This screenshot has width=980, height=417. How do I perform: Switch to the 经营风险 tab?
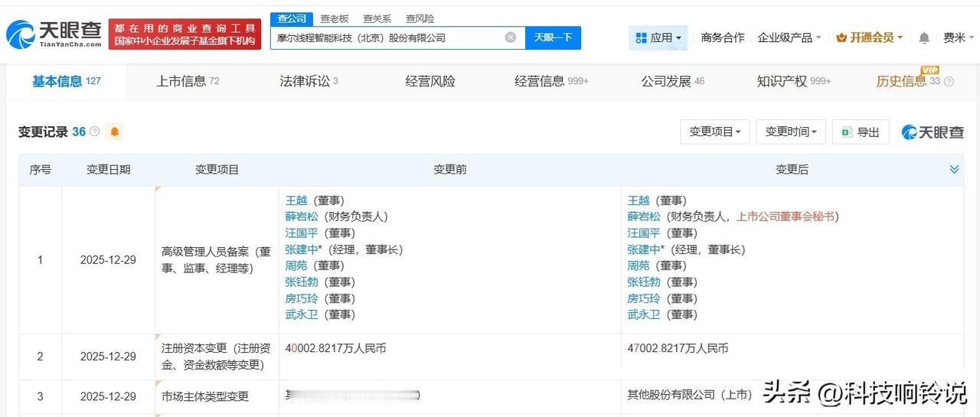(x=430, y=81)
